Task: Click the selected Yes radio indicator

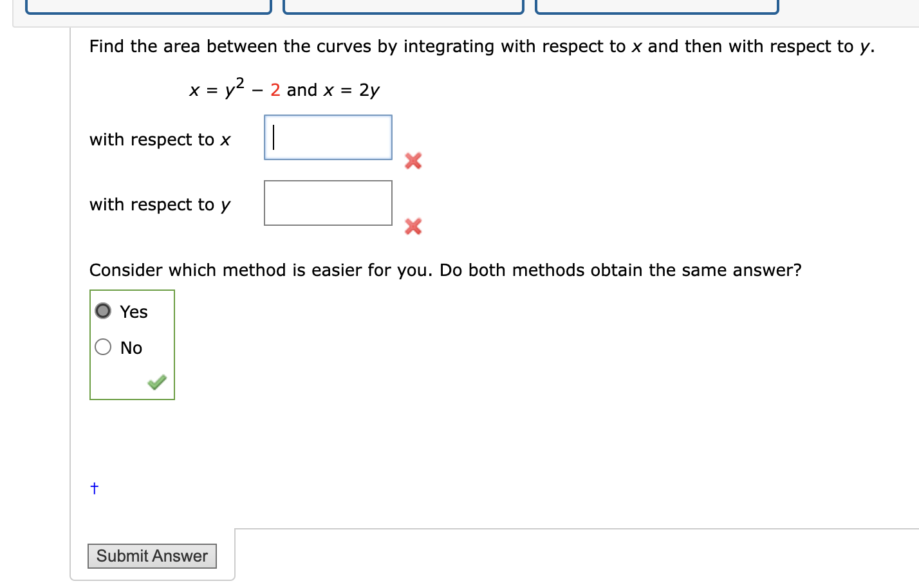Action: [102, 311]
